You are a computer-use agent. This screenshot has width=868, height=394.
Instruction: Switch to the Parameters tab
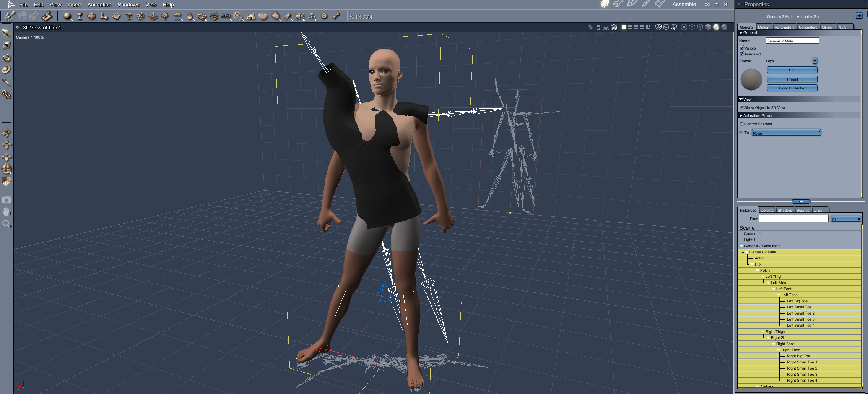pyautogui.click(x=784, y=27)
